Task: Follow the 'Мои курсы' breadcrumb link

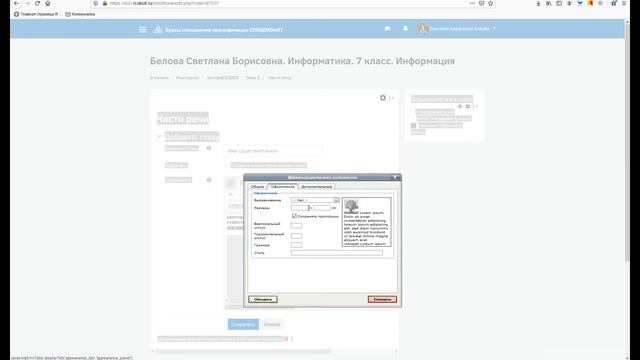Action: pos(187,78)
